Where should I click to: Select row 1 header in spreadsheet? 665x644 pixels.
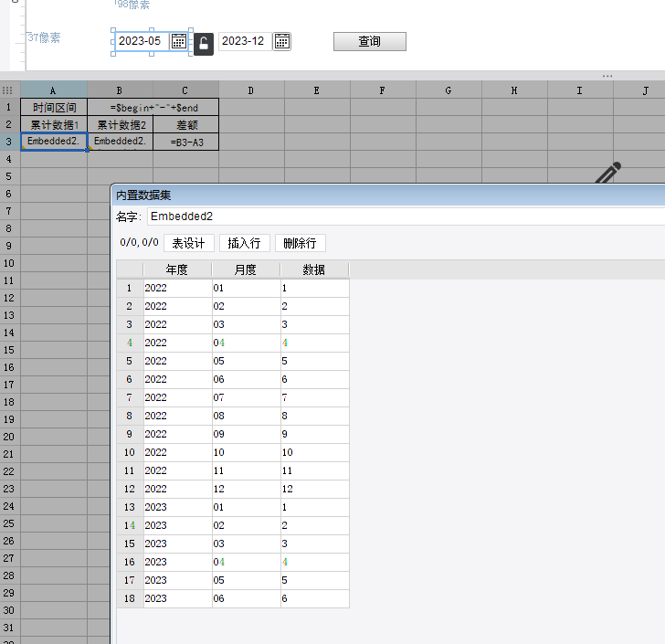point(9,107)
